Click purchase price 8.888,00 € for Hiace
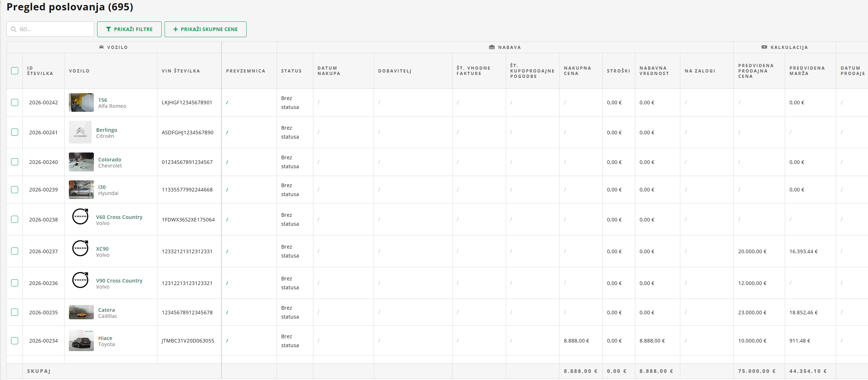The width and height of the screenshot is (868, 380). pos(576,341)
